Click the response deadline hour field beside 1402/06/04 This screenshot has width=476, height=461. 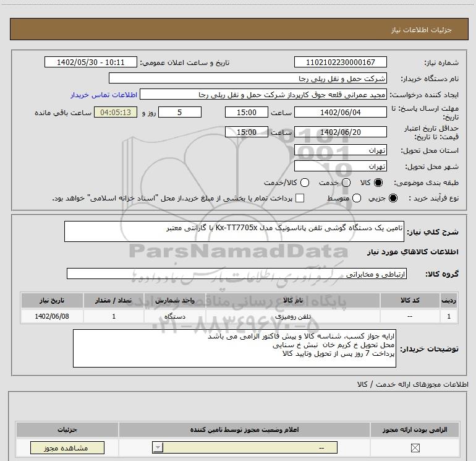(x=247, y=112)
